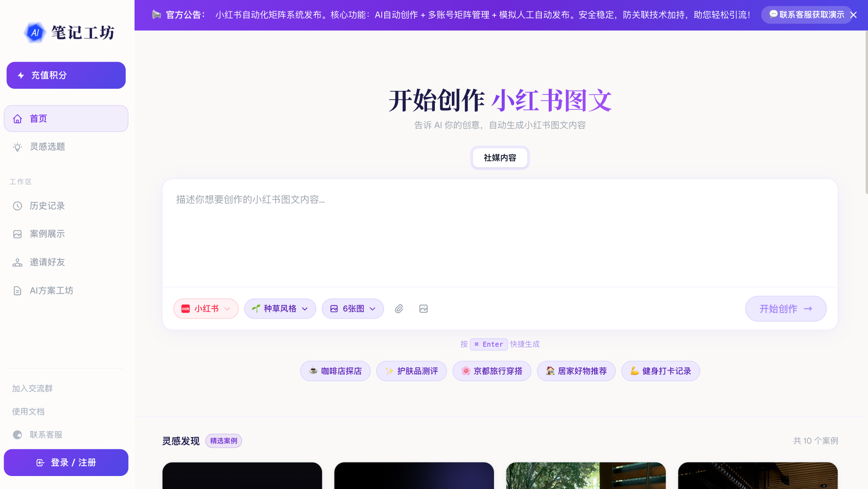Go to 首页 in sidebar
The width and height of the screenshot is (868, 489).
click(66, 119)
